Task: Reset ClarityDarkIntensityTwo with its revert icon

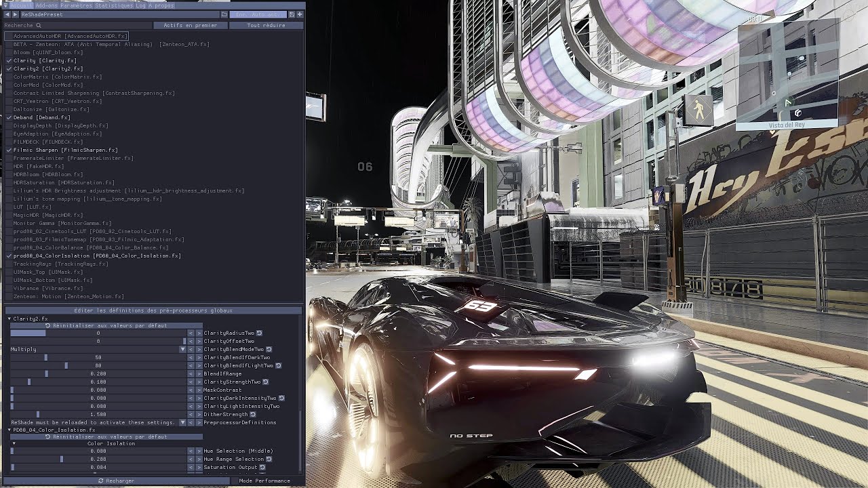Action: (281, 399)
